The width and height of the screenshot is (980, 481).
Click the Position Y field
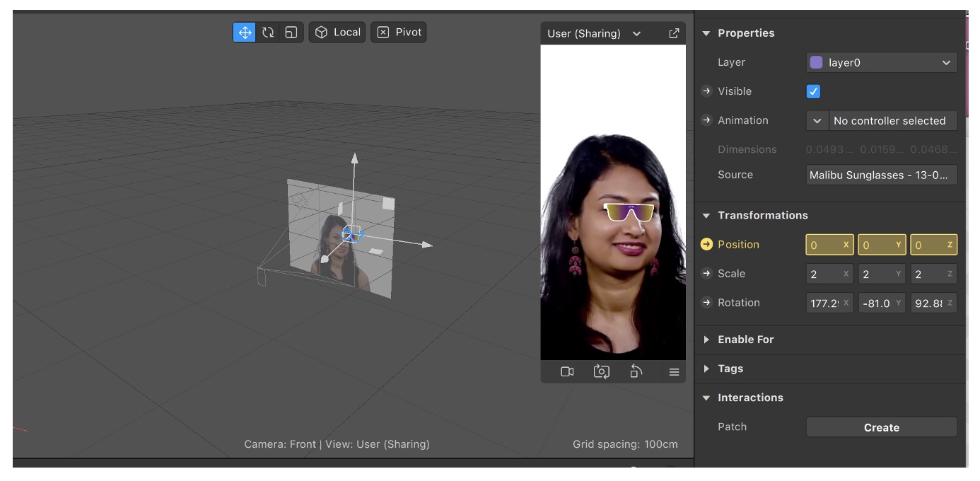click(x=882, y=245)
